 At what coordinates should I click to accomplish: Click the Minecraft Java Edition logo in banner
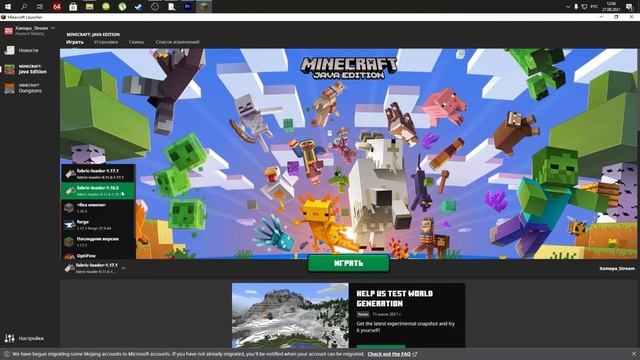pyautogui.click(x=349, y=68)
